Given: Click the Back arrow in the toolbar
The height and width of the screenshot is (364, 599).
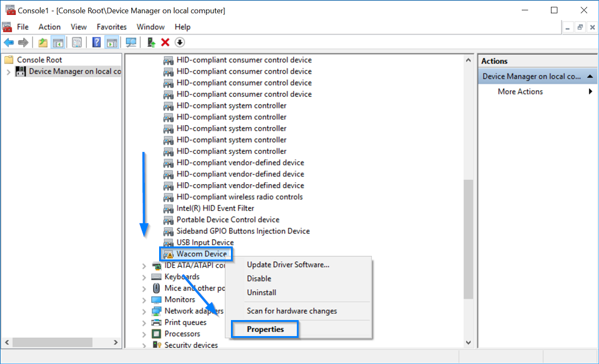Looking at the screenshot, I should 9,42.
